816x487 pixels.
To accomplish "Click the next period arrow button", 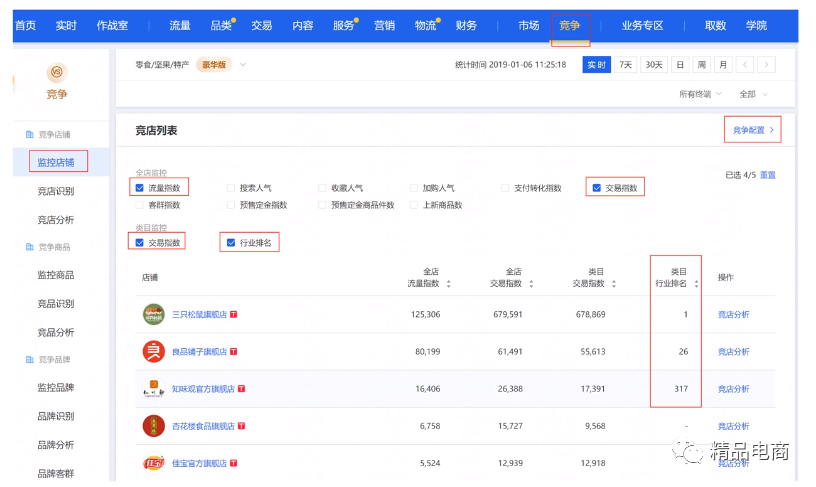I will pos(766,65).
